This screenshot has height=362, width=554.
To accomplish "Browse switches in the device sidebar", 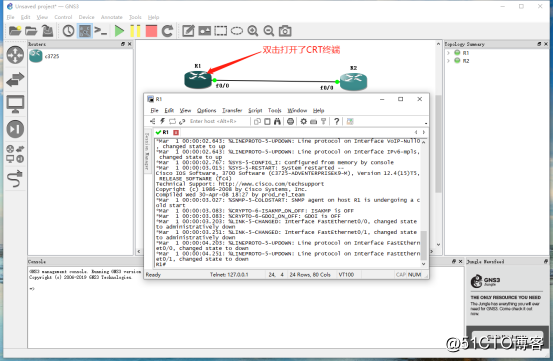I will (15, 79).
